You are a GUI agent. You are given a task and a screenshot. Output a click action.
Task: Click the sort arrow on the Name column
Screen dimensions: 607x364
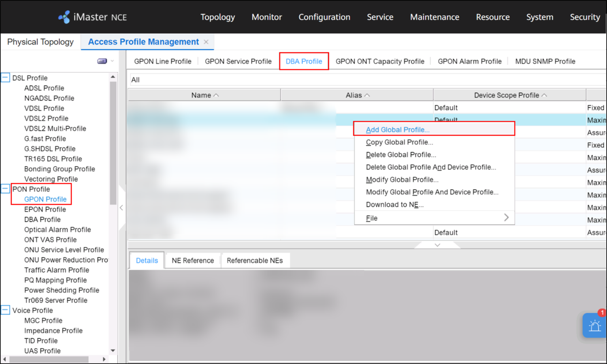[x=216, y=95]
